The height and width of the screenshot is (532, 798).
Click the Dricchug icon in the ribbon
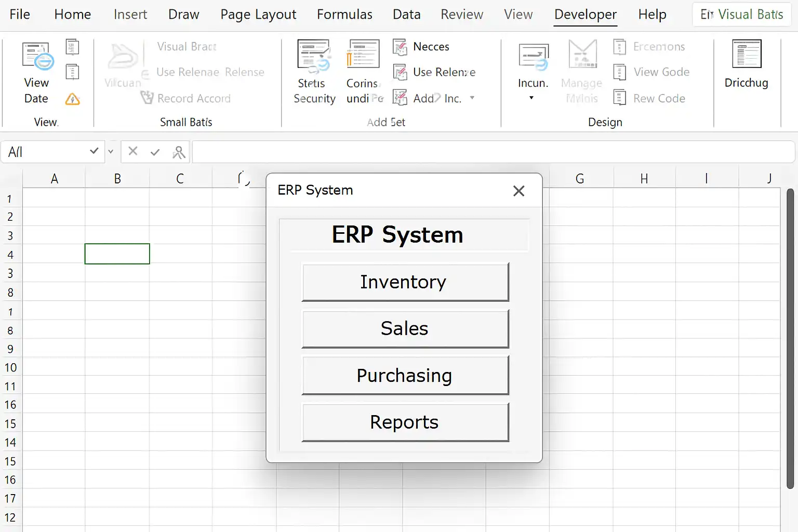point(746,54)
